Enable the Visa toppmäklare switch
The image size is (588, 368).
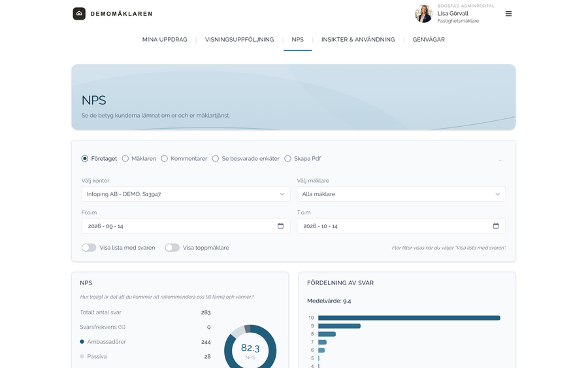(172, 248)
